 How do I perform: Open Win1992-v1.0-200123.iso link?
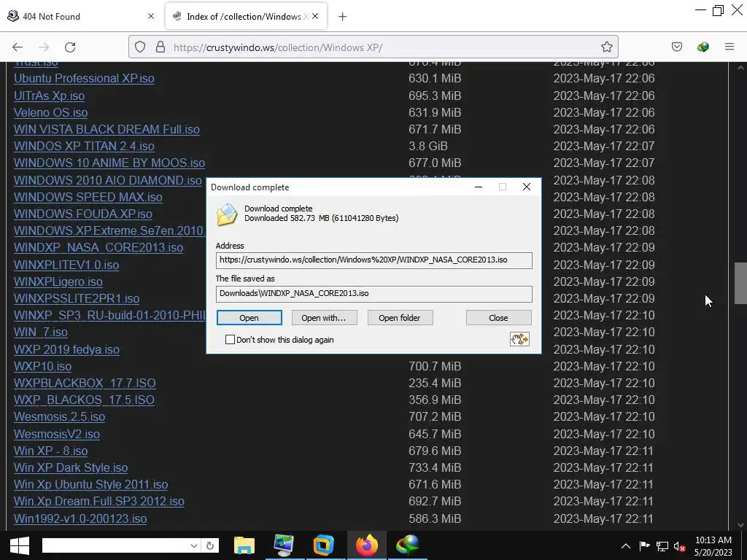[x=80, y=518]
